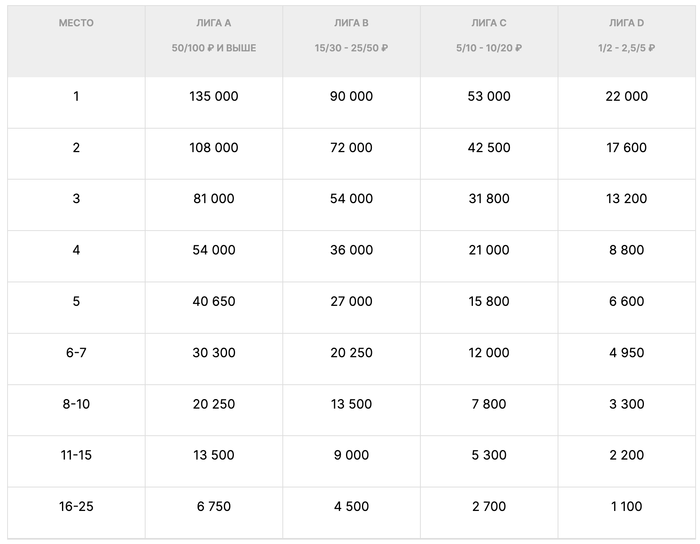
Task: Select the 135 000 prize cell
Action: [x=214, y=97]
